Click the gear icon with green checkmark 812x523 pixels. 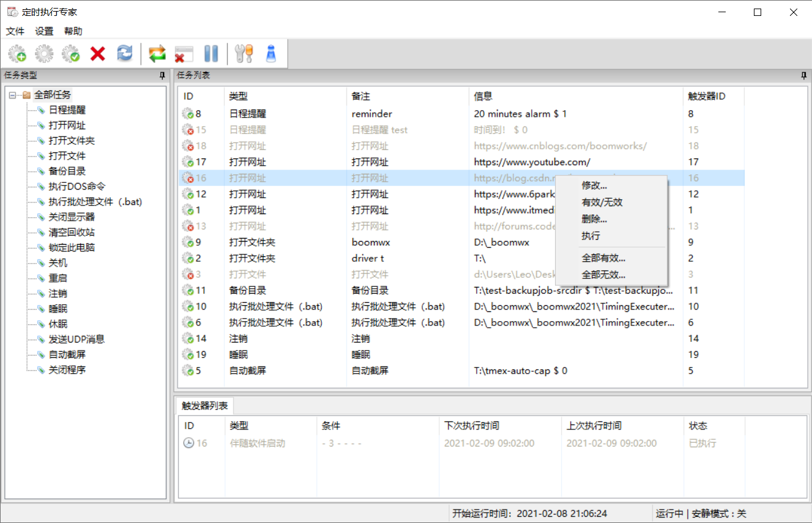70,53
